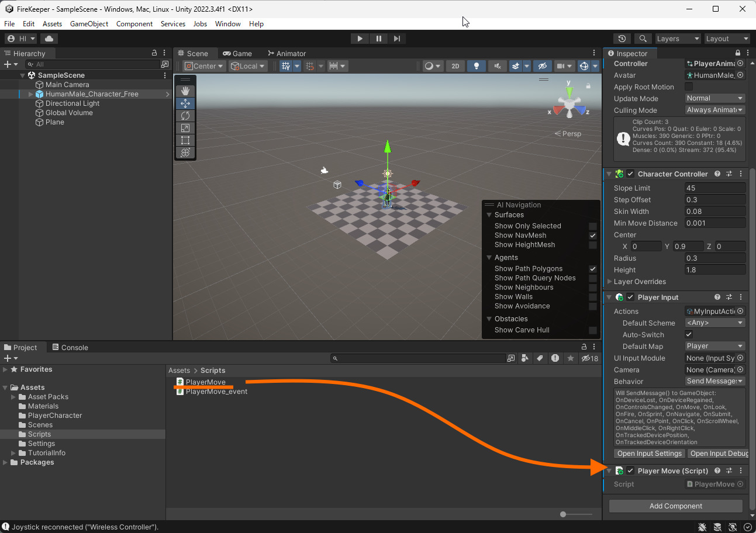Screen dimensions: 756x533
Task: Select the Hand view tool
Action: pos(185,91)
